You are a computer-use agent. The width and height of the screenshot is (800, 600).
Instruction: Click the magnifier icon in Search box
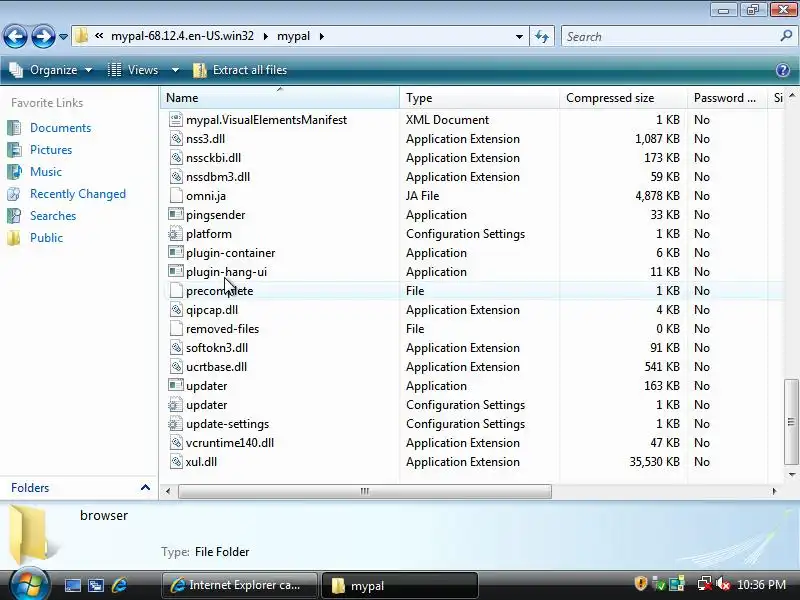(x=786, y=36)
